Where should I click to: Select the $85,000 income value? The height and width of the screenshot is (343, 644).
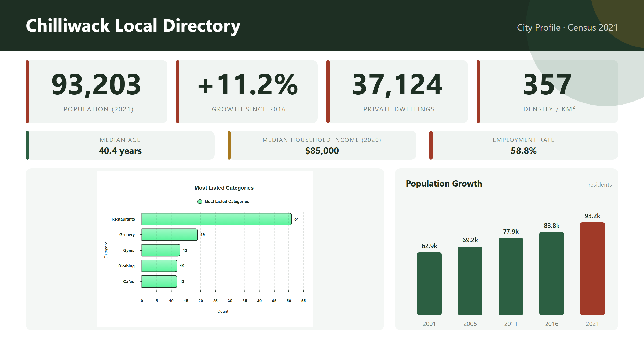click(322, 151)
